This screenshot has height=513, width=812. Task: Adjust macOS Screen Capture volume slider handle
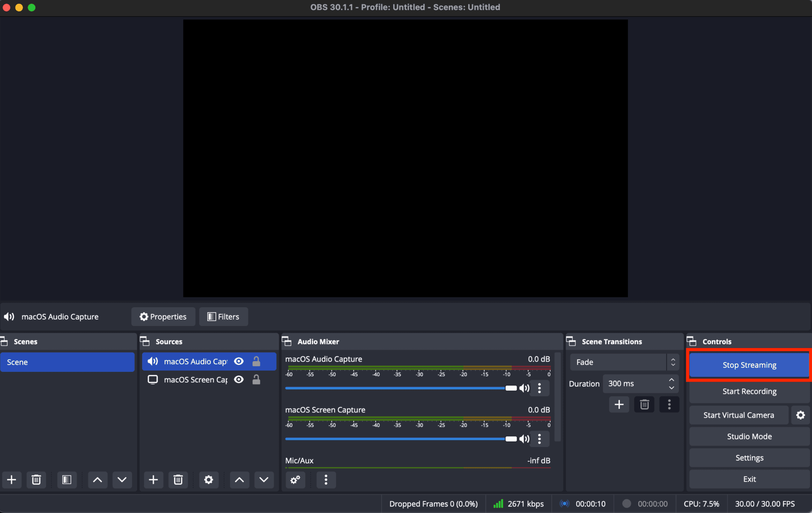click(x=511, y=439)
